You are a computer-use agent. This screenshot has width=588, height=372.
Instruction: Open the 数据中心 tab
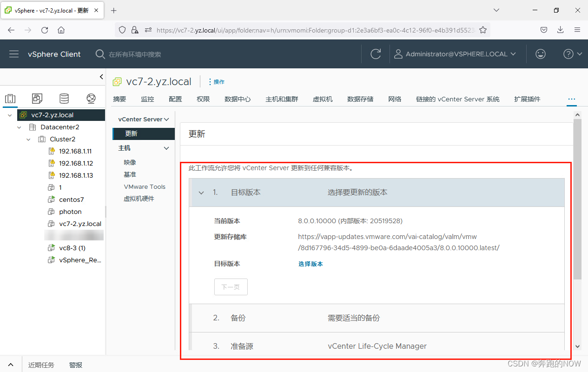pyautogui.click(x=238, y=99)
